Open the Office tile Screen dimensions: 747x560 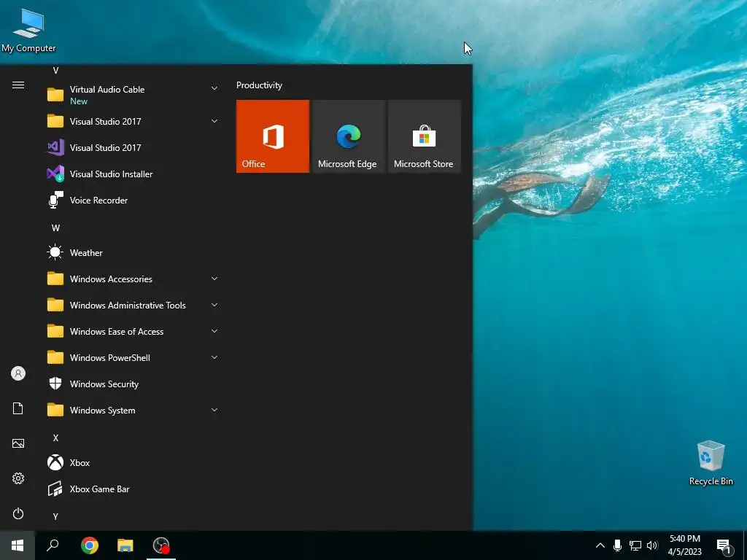(273, 136)
